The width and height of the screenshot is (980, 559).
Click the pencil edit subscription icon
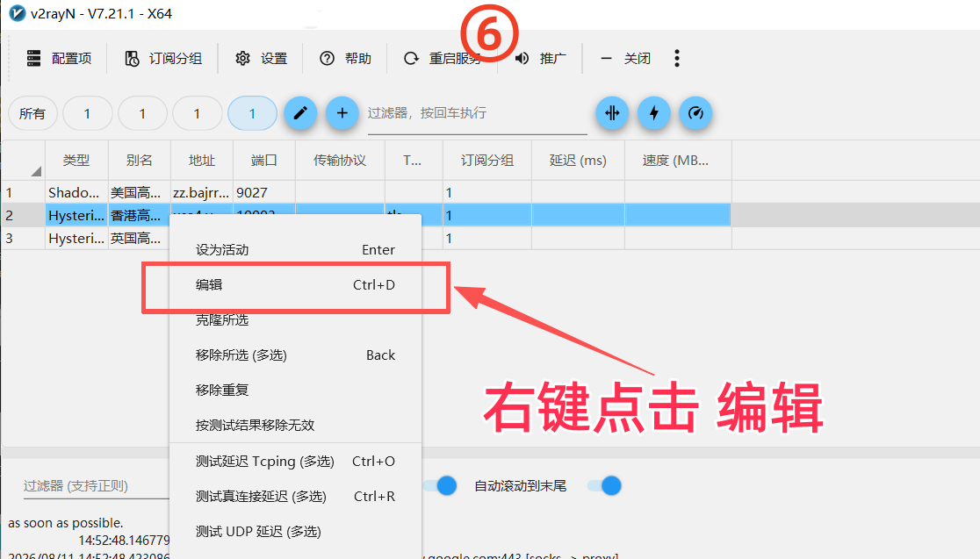300,113
